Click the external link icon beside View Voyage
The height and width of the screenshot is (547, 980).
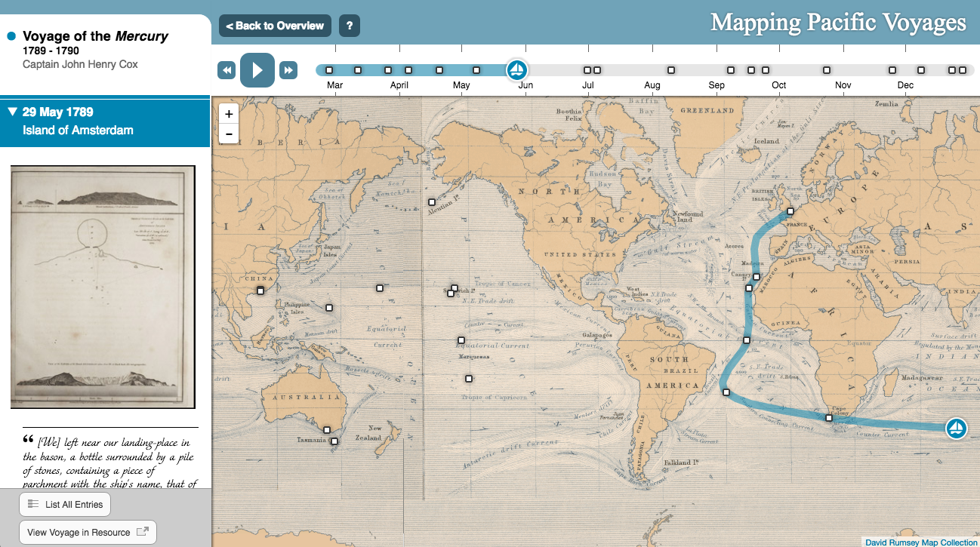142,532
